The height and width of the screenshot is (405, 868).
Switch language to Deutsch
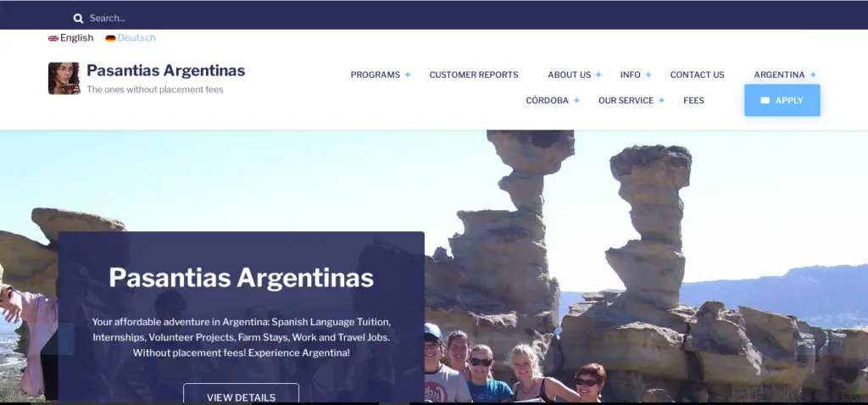(136, 38)
